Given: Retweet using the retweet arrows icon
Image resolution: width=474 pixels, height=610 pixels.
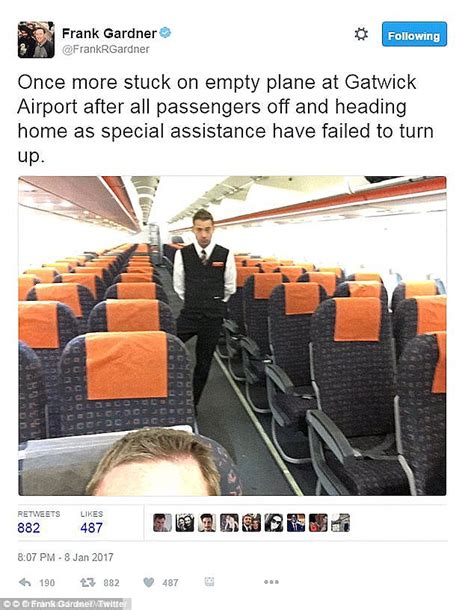Looking at the screenshot, I should click(x=88, y=582).
